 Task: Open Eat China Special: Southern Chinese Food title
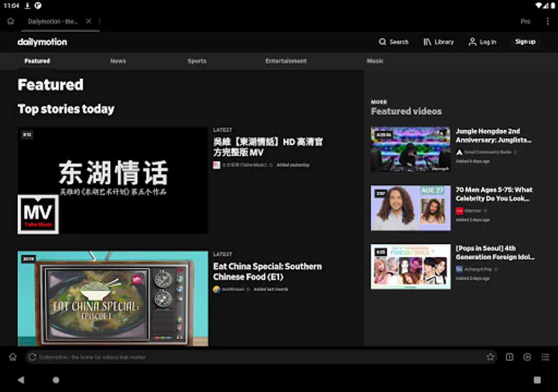[x=267, y=272]
